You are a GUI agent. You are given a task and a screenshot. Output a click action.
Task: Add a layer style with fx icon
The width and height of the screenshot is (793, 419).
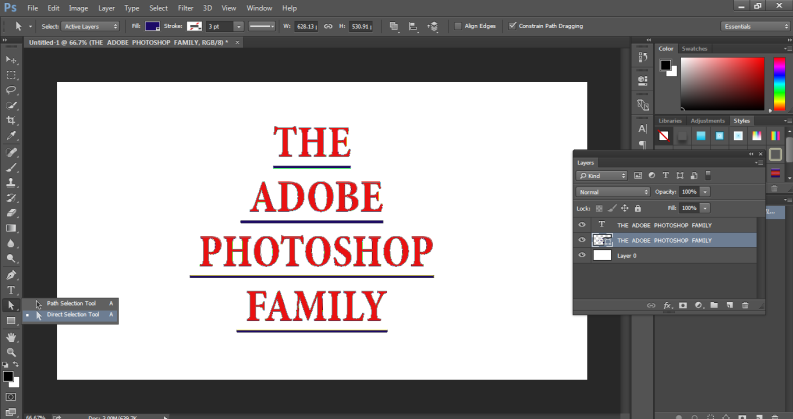point(667,305)
